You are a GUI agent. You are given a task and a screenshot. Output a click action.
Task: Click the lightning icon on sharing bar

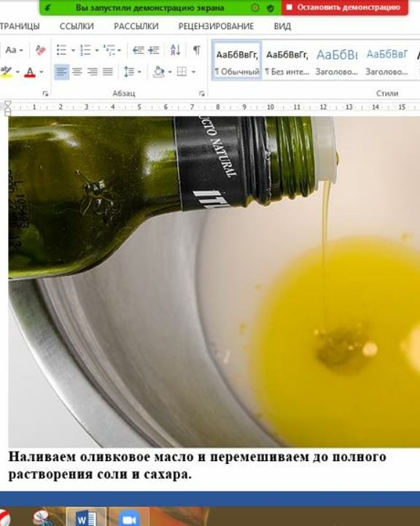click(x=47, y=7)
